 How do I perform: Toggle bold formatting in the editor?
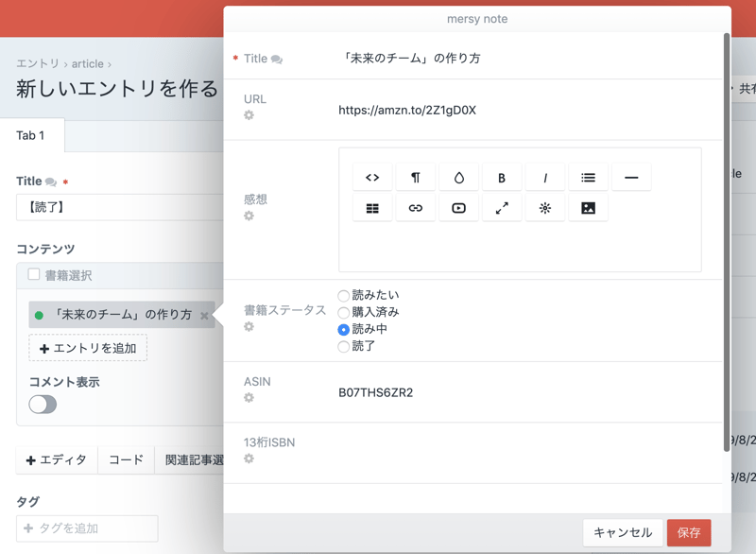point(502,178)
